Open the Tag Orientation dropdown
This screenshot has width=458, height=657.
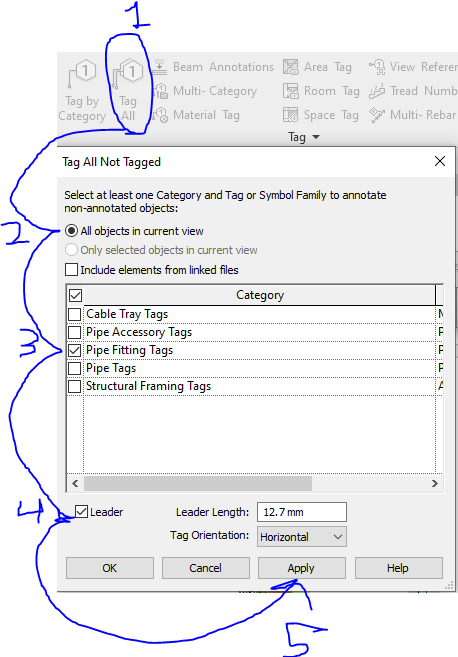point(302,537)
